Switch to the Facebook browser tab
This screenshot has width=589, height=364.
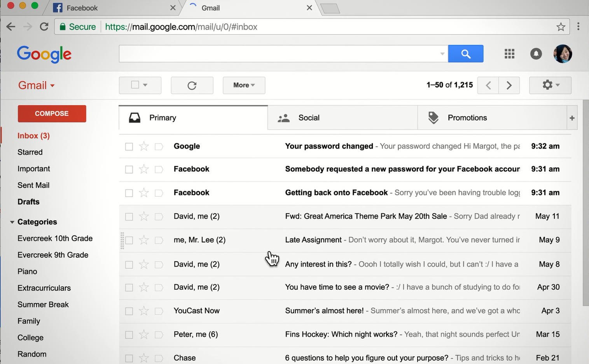click(x=82, y=7)
